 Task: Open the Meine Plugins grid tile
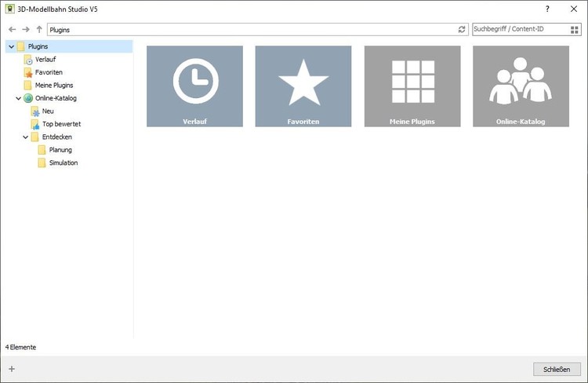click(x=412, y=86)
